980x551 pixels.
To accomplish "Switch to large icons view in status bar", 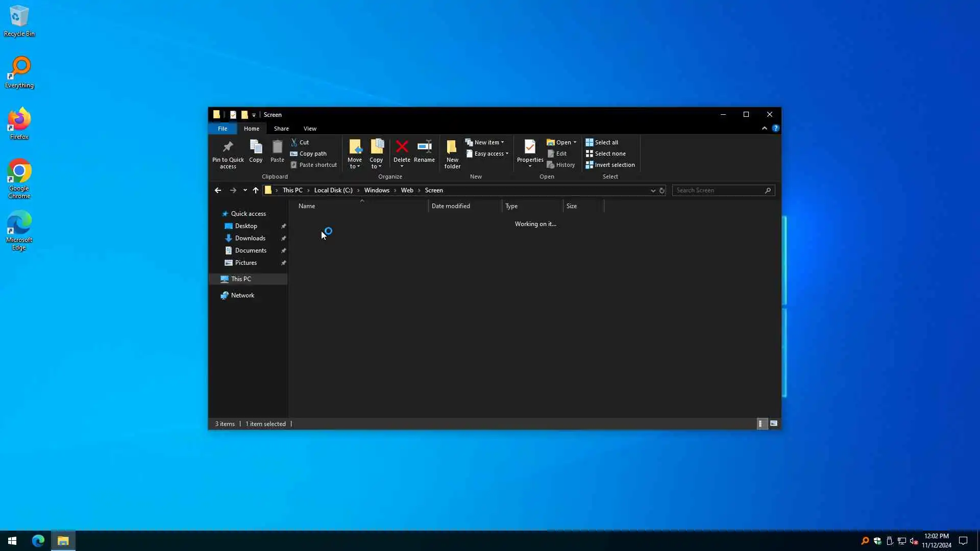I will [x=774, y=423].
